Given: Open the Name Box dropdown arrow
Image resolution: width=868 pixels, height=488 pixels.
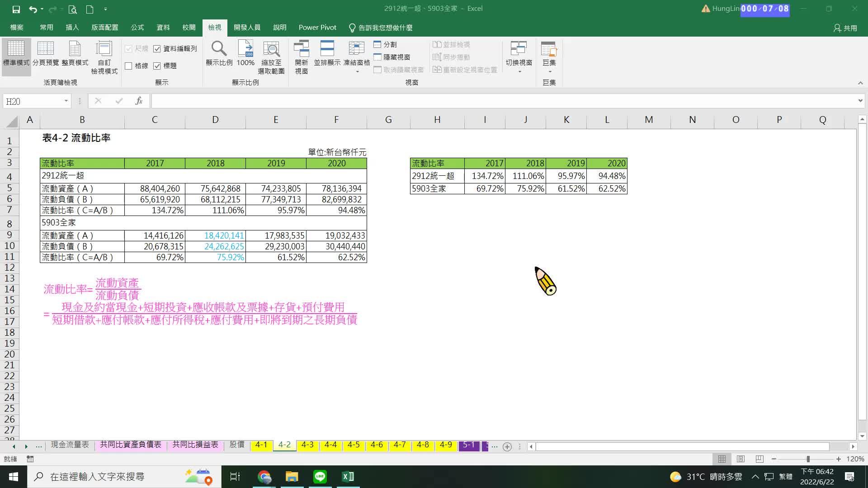Looking at the screenshot, I should (x=66, y=101).
